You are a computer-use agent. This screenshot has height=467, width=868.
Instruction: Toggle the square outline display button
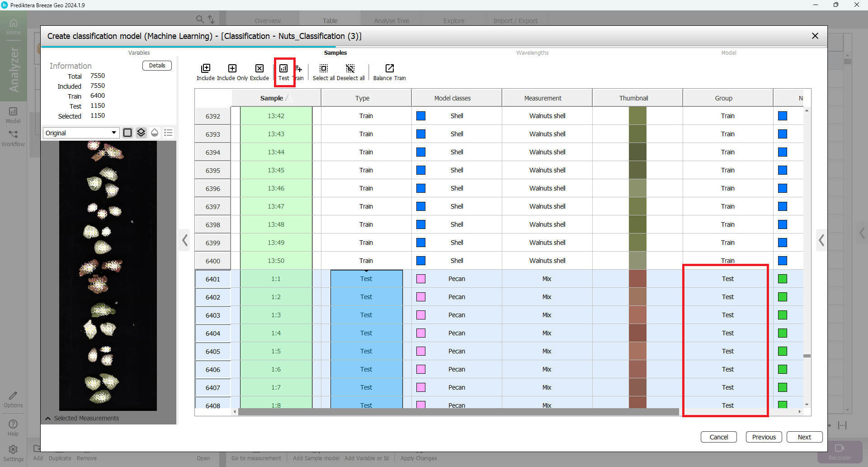point(127,133)
